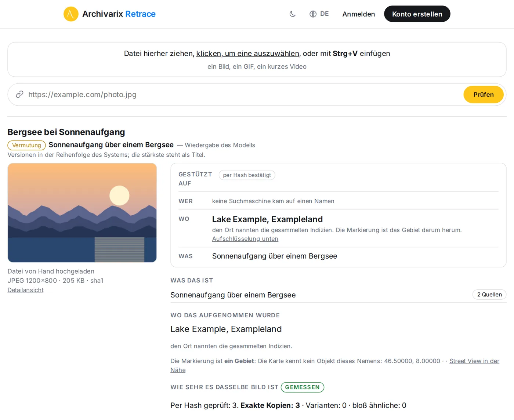Click 'JPEG 1200×800 · 205 KB · sha1' text
The height and width of the screenshot is (420, 514).
click(x=55, y=281)
